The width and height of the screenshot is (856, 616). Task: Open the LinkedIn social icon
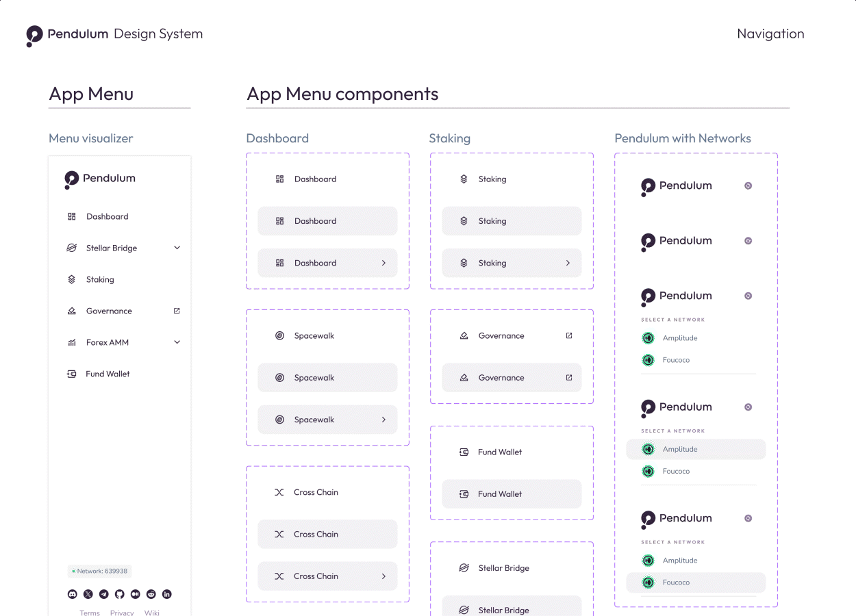pyautogui.click(x=167, y=594)
